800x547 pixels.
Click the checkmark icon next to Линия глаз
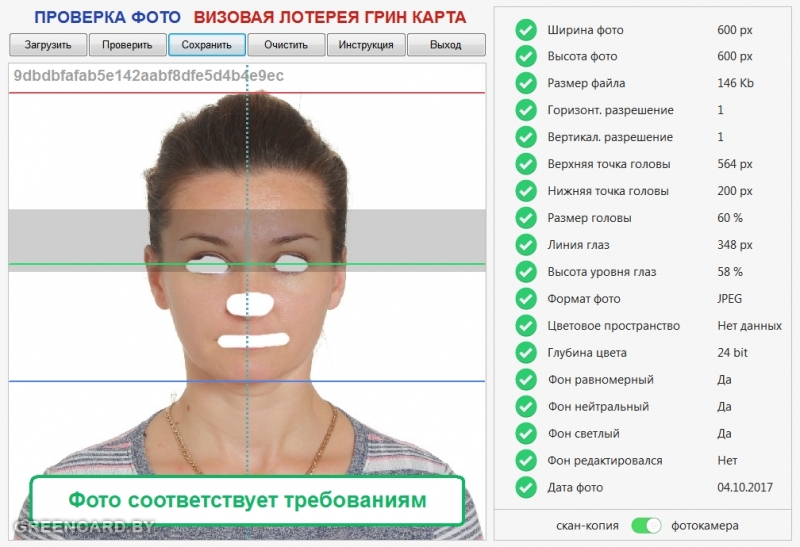[x=526, y=245]
